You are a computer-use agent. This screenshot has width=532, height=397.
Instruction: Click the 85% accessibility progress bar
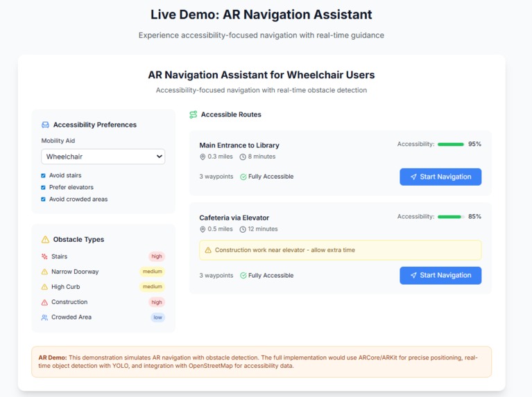(451, 217)
